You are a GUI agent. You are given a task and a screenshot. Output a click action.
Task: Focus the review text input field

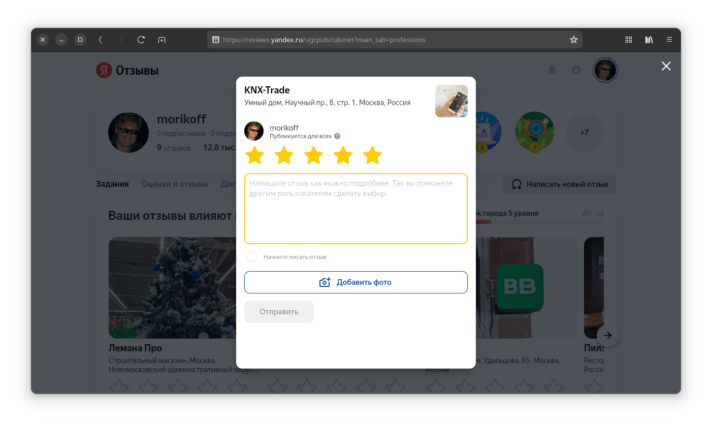356,208
